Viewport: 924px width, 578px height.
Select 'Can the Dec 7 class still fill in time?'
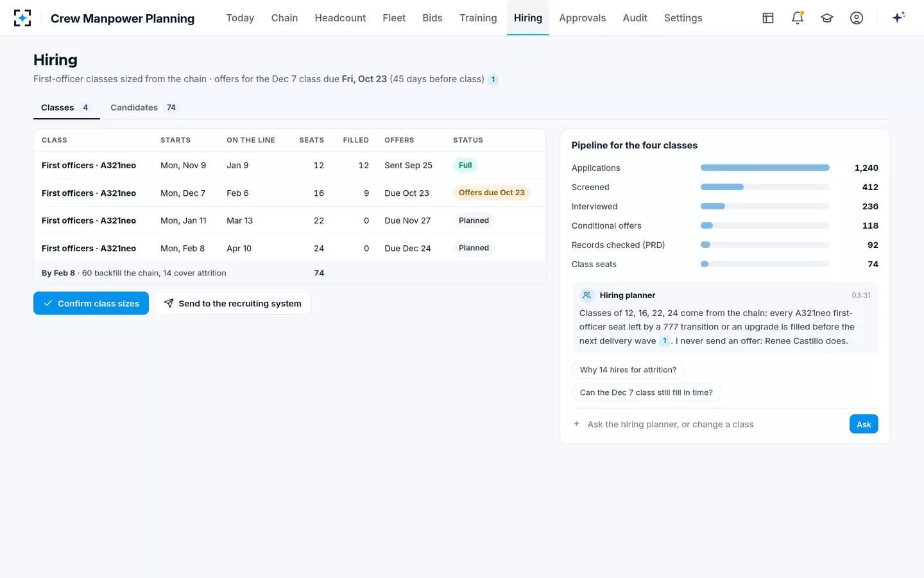646,392
